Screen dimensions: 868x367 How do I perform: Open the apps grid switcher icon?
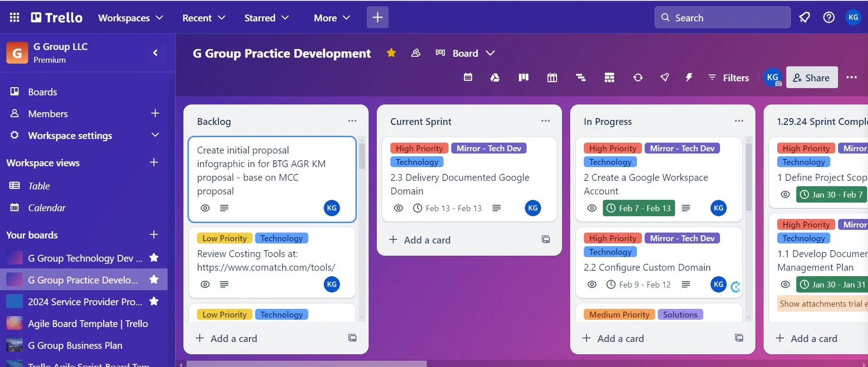[15, 17]
